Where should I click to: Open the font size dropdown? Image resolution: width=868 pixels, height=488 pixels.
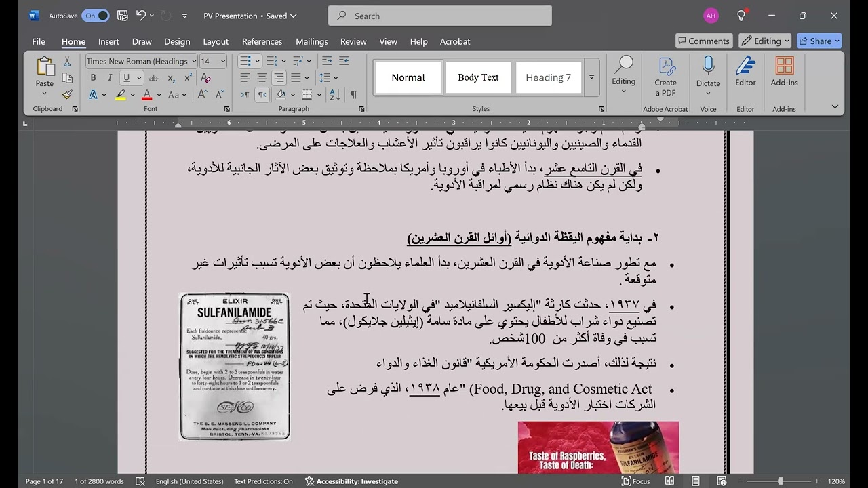(x=223, y=61)
